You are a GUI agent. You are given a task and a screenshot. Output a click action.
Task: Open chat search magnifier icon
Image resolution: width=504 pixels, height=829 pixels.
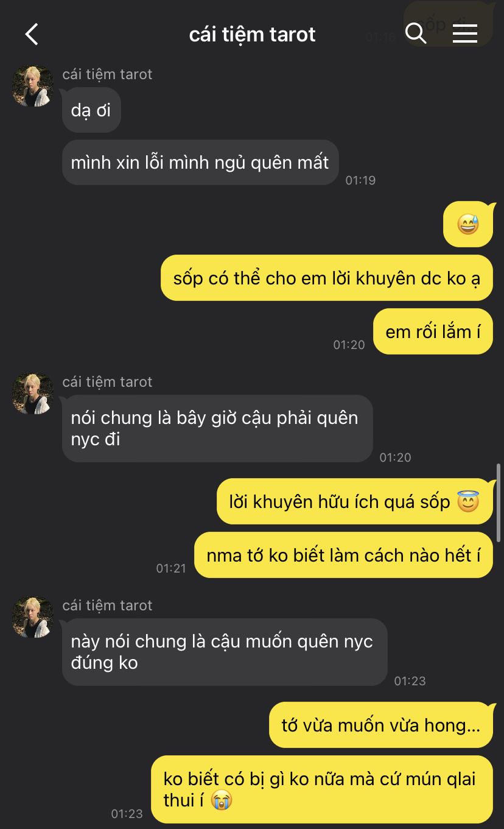coord(416,34)
